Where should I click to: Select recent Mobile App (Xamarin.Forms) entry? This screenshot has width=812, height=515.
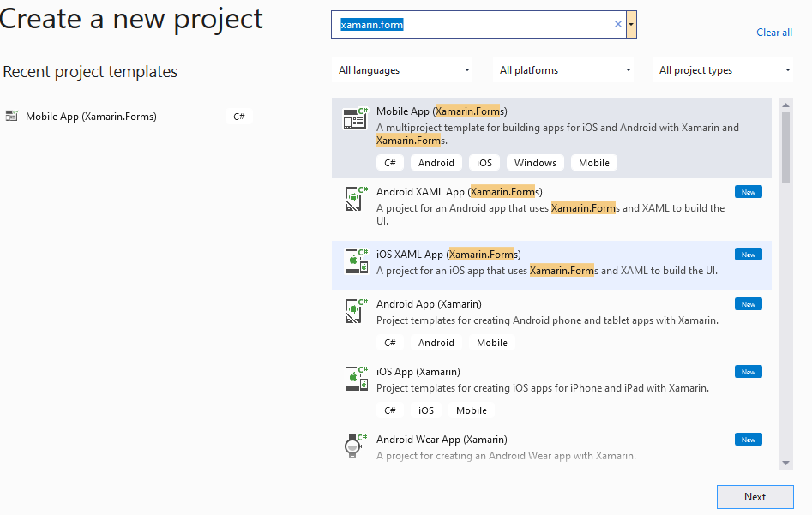point(91,117)
